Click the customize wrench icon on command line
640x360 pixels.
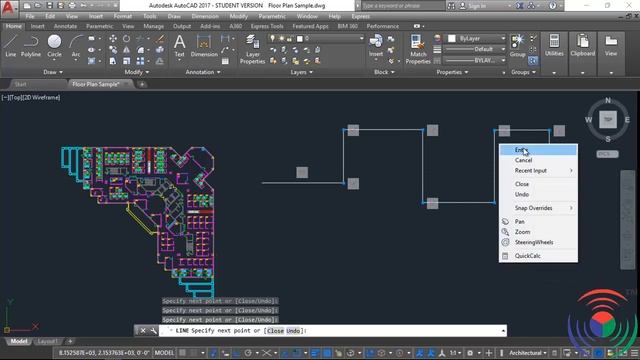click(153, 331)
